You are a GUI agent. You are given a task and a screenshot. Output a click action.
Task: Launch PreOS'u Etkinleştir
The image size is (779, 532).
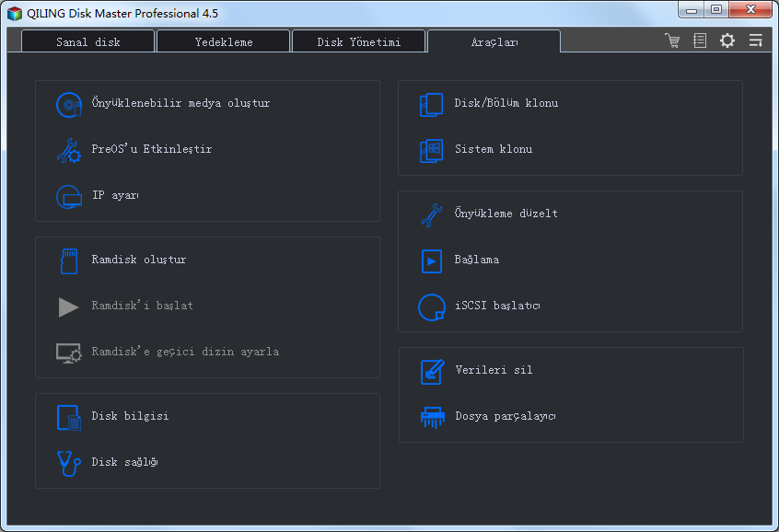[x=152, y=149]
